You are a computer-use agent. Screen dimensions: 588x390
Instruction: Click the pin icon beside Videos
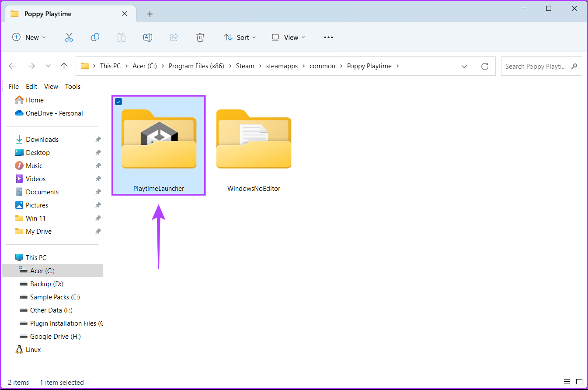point(98,179)
